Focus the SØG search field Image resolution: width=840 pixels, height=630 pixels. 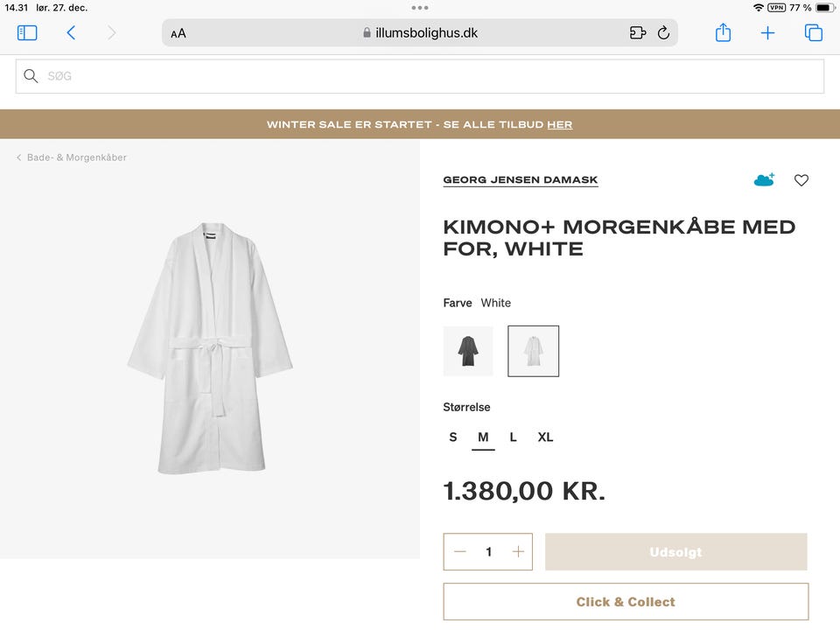coord(420,76)
